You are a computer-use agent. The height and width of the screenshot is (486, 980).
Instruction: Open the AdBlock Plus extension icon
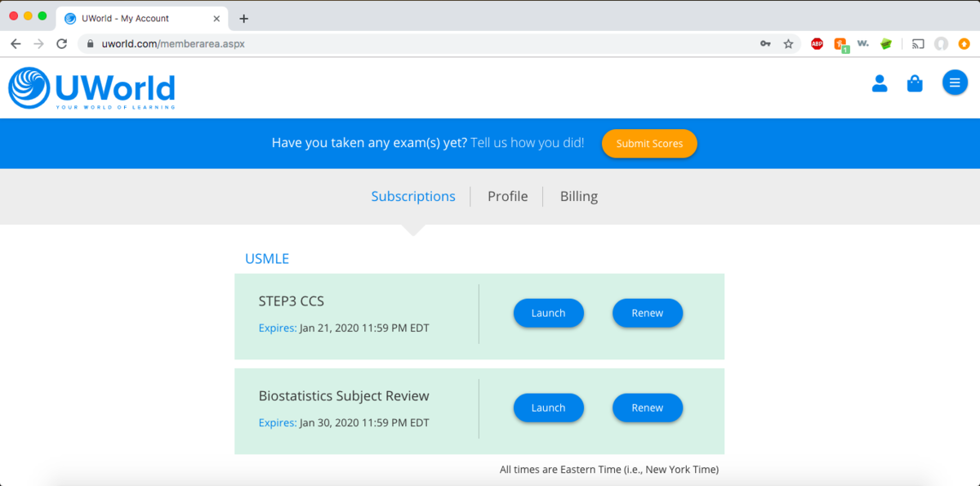coord(817,44)
